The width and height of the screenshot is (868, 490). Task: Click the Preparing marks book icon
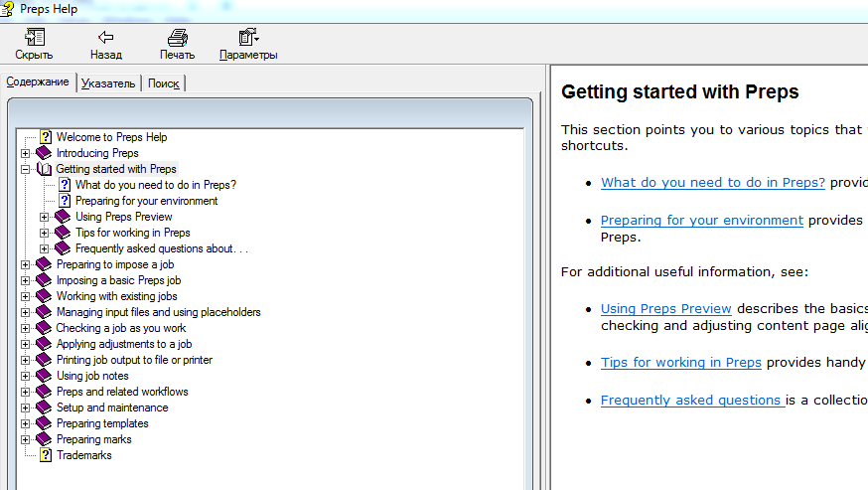pos(44,439)
